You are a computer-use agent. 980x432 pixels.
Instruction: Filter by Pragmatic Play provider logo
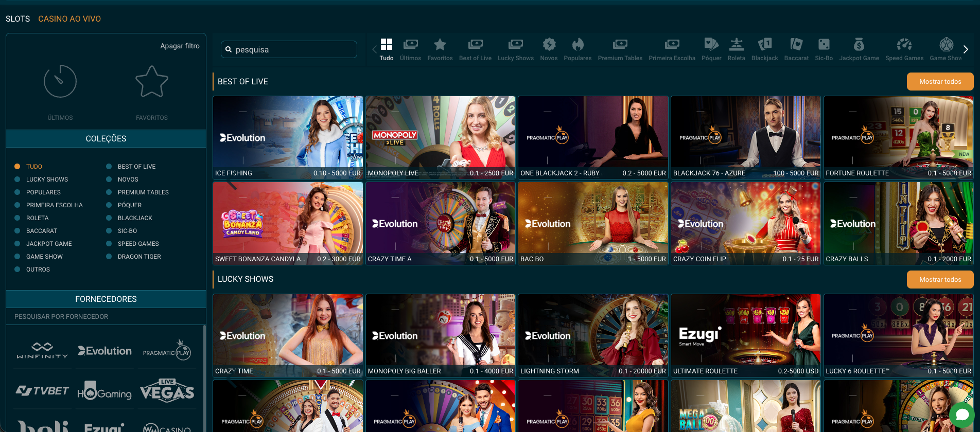click(167, 351)
